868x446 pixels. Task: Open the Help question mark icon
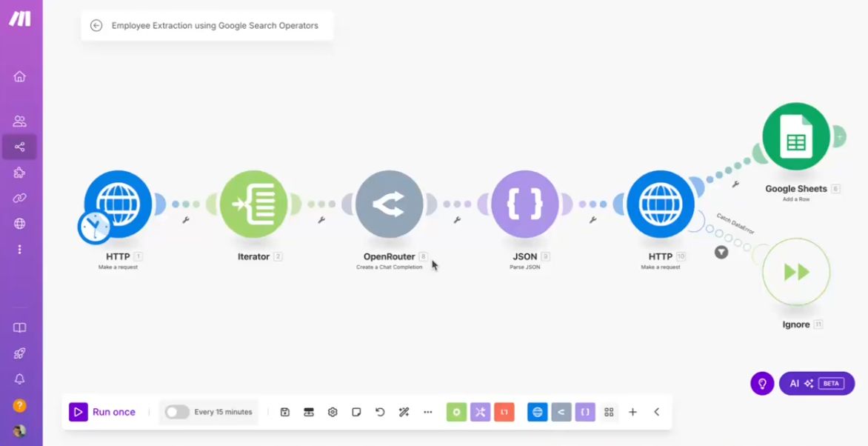coord(19,405)
